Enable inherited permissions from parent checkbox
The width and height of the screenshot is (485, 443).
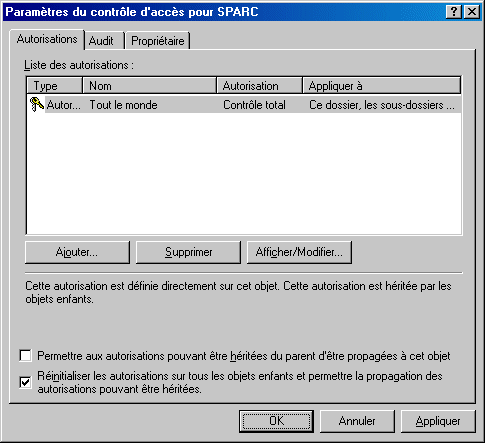[x=26, y=356]
